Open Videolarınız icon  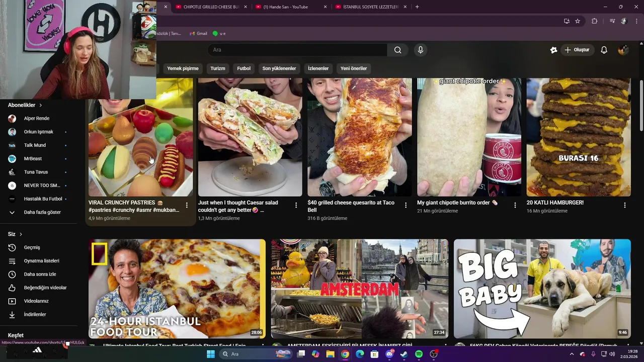coord(12,301)
